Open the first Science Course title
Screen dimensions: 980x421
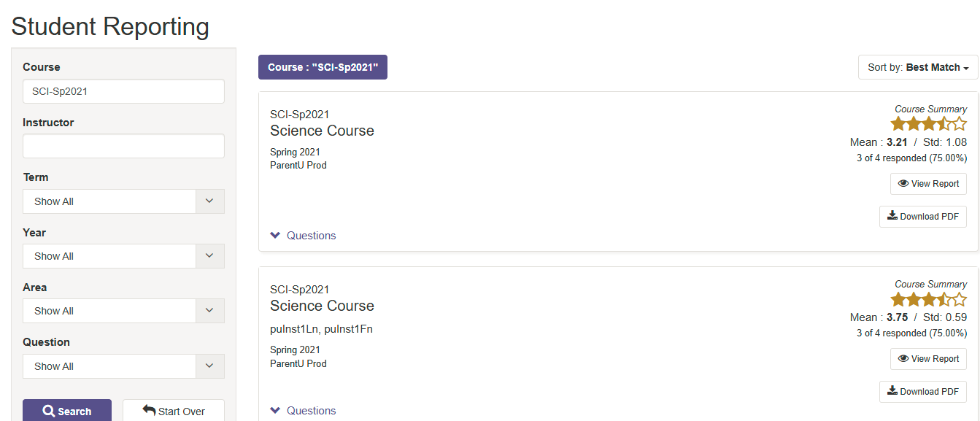[322, 131]
